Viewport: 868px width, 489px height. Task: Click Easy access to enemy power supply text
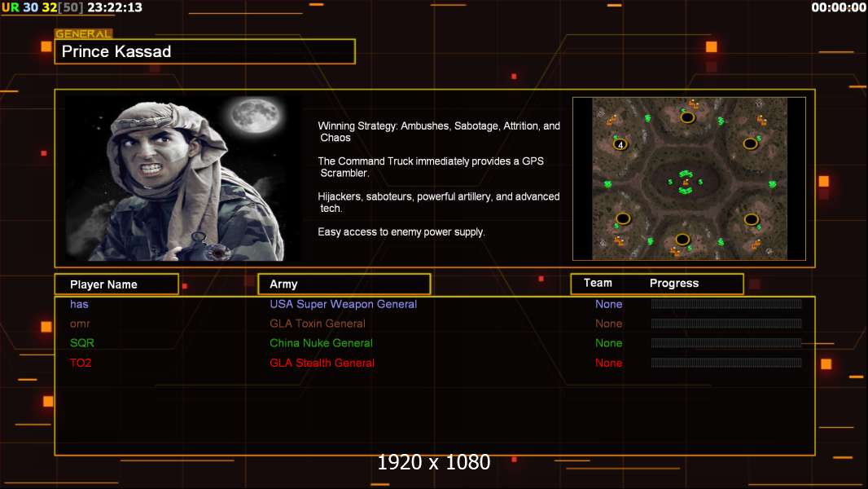pos(401,232)
